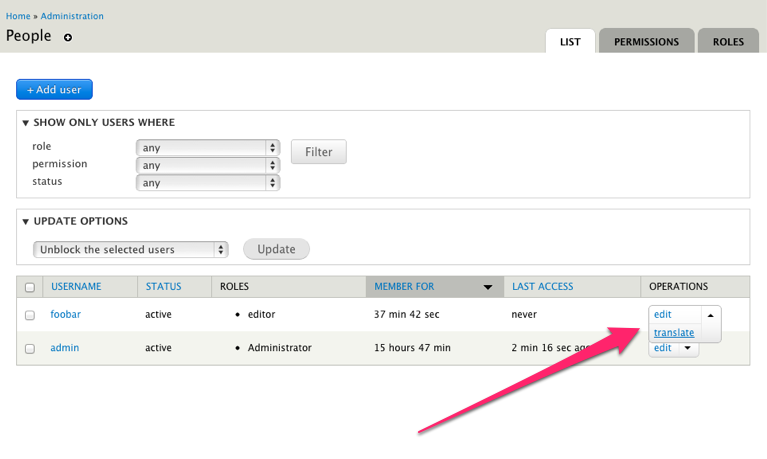The image size is (767, 459).
Task: Open Administration breadcrumb link
Action: pyautogui.click(x=72, y=16)
